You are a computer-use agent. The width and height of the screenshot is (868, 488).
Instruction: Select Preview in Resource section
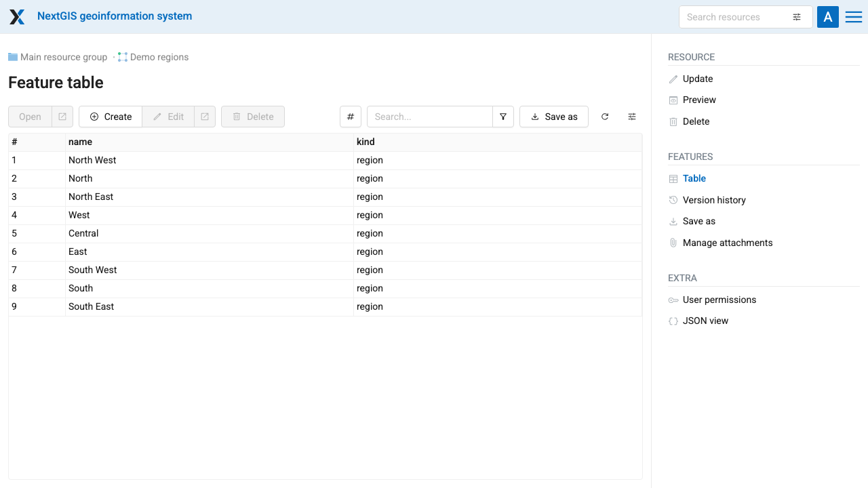pyautogui.click(x=699, y=100)
